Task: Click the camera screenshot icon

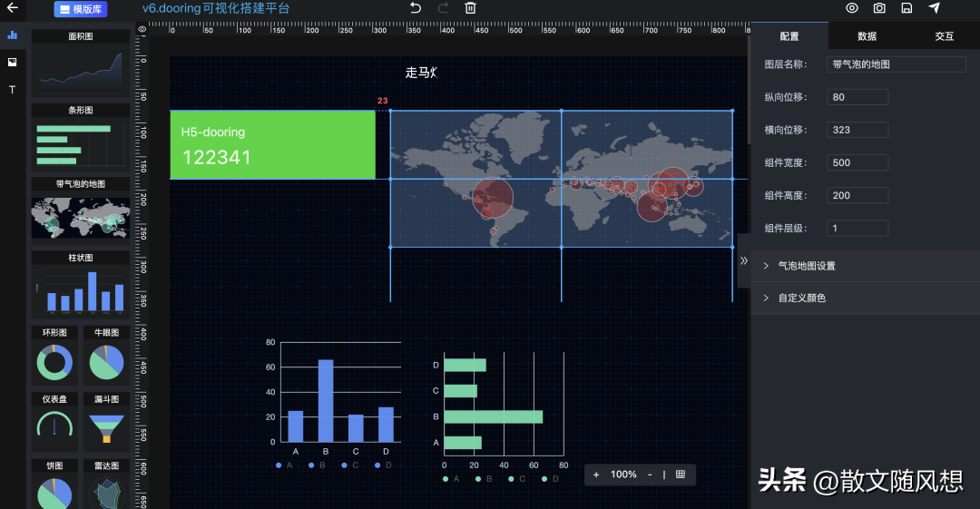Action: [x=879, y=8]
